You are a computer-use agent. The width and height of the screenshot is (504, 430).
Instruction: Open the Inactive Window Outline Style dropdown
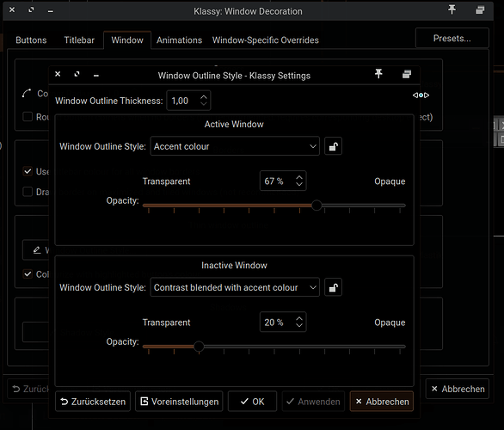coord(235,287)
